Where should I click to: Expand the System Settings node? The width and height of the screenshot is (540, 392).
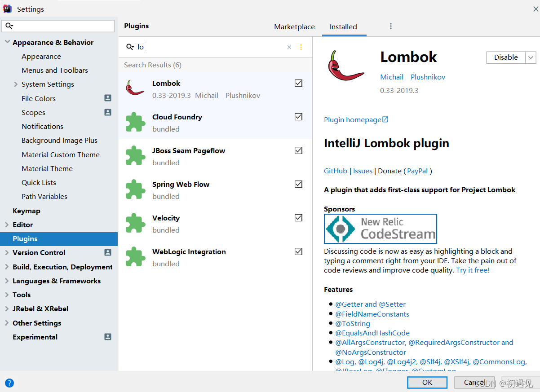16,84
